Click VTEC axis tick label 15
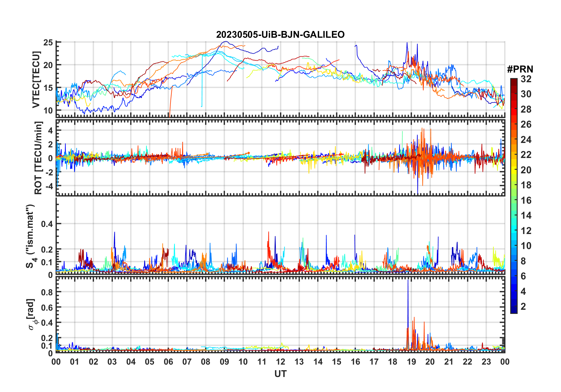This screenshot has width=561, height=392. (x=48, y=88)
